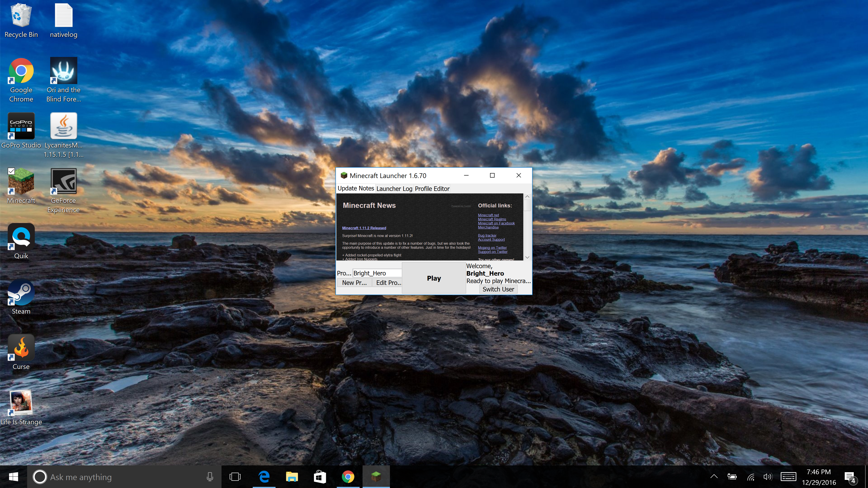The height and width of the screenshot is (488, 868).
Task: Toggle the Minecraft desktop icon checkbox
Action: tap(11, 171)
